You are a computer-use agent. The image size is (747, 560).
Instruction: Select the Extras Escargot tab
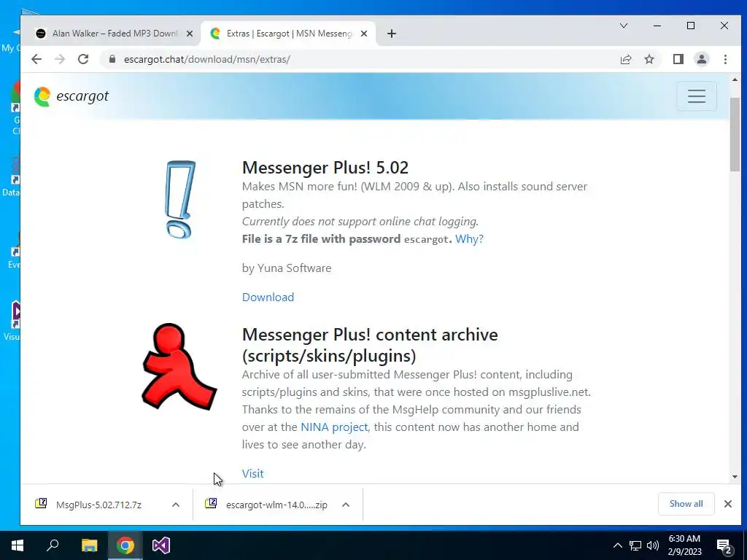click(x=288, y=34)
